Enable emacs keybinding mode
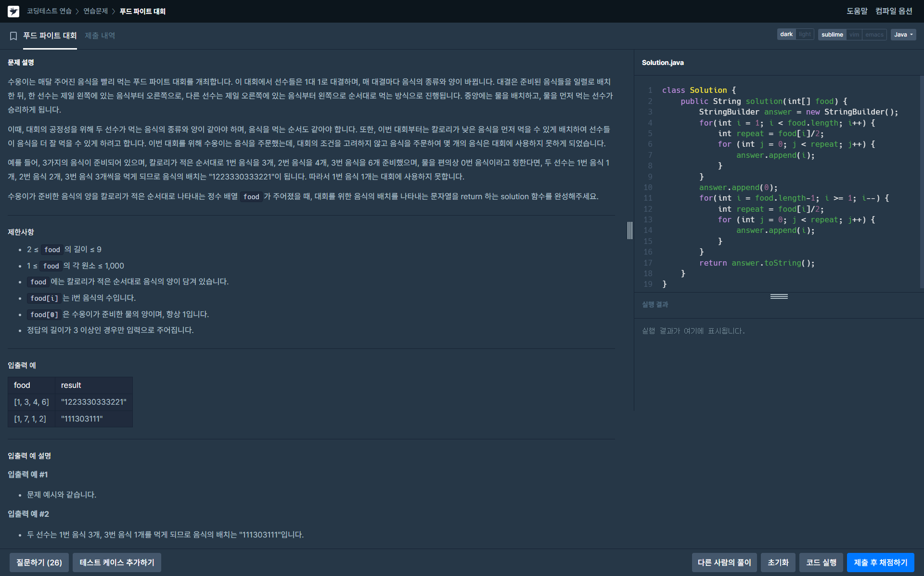The image size is (924, 576). click(x=874, y=35)
